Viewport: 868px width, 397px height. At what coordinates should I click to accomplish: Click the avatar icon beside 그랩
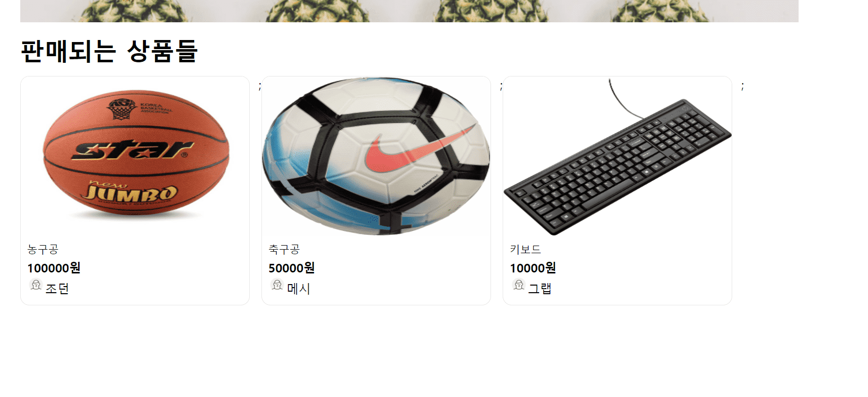[x=518, y=285]
